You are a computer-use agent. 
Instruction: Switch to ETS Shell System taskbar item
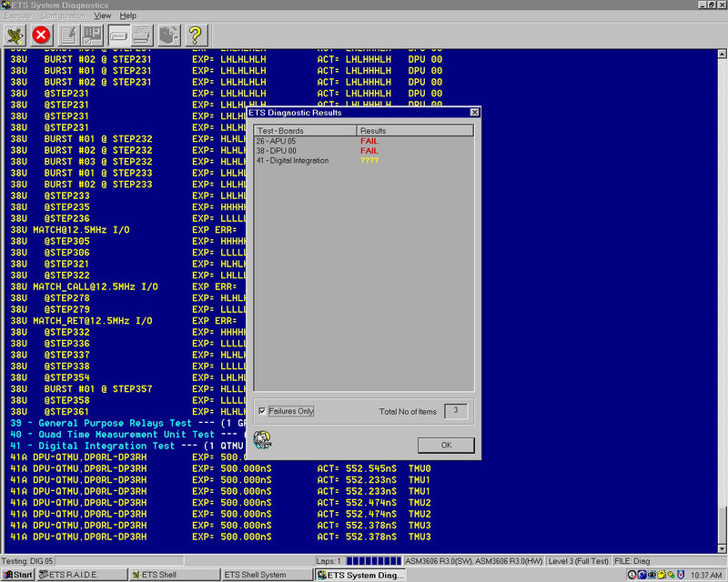pyautogui.click(x=266, y=575)
